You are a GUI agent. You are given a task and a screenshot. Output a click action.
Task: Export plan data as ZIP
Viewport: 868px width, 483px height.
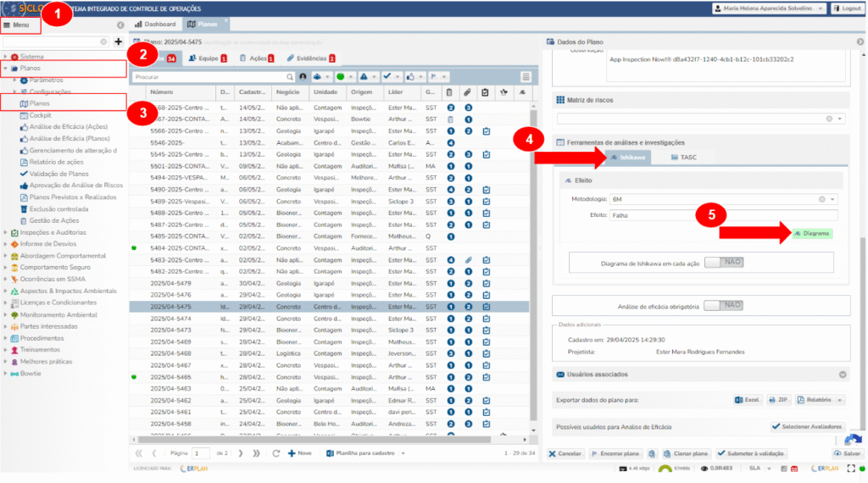(x=778, y=399)
